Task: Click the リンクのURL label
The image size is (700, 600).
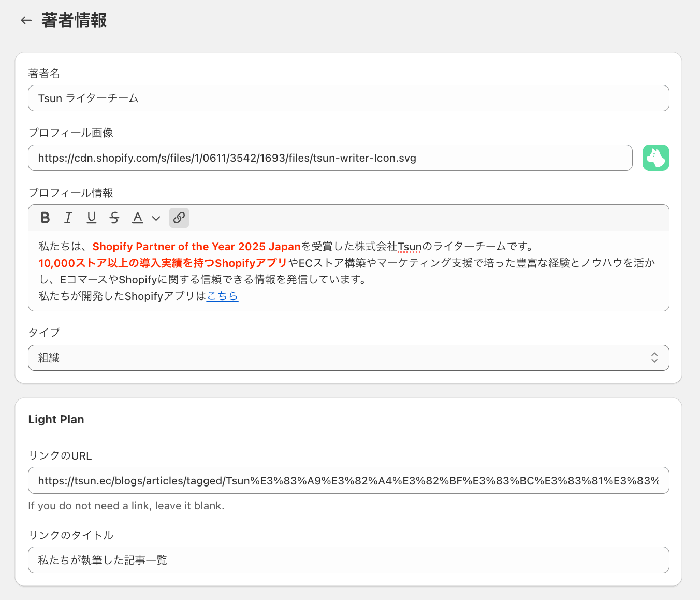Action: pyautogui.click(x=60, y=455)
